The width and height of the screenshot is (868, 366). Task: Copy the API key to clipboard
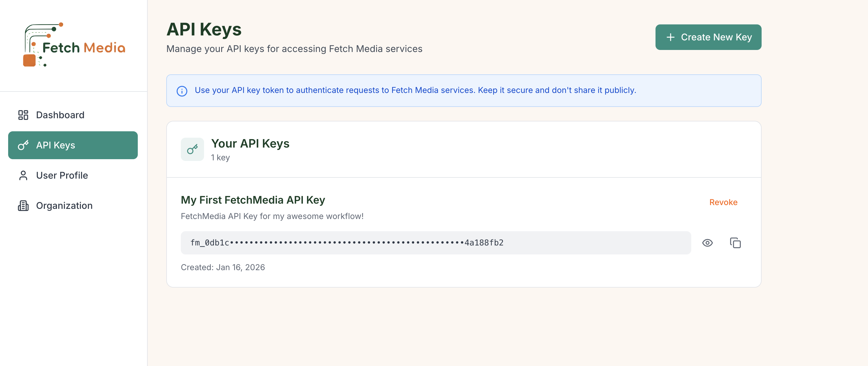735,243
